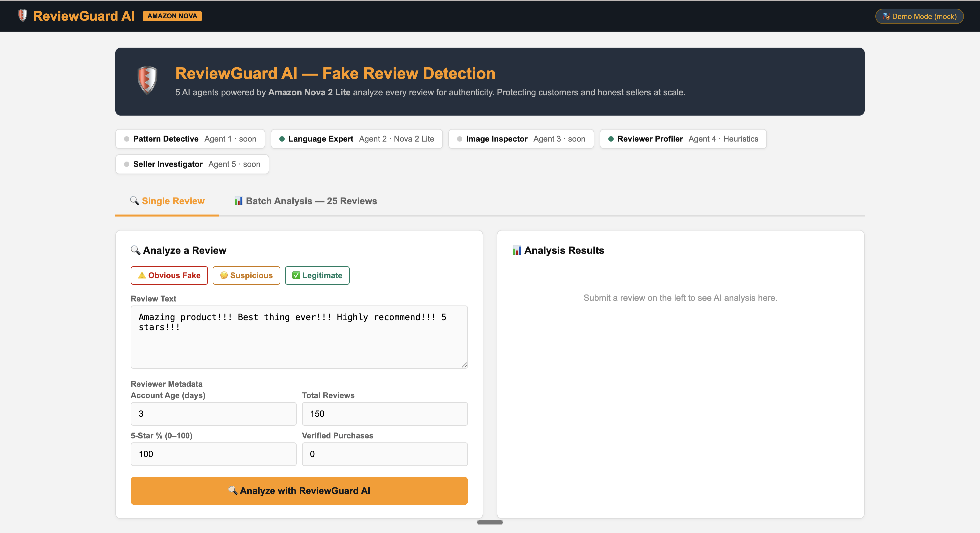The width and height of the screenshot is (980, 533).
Task: Select the Suspicious preset
Action: coord(246,275)
